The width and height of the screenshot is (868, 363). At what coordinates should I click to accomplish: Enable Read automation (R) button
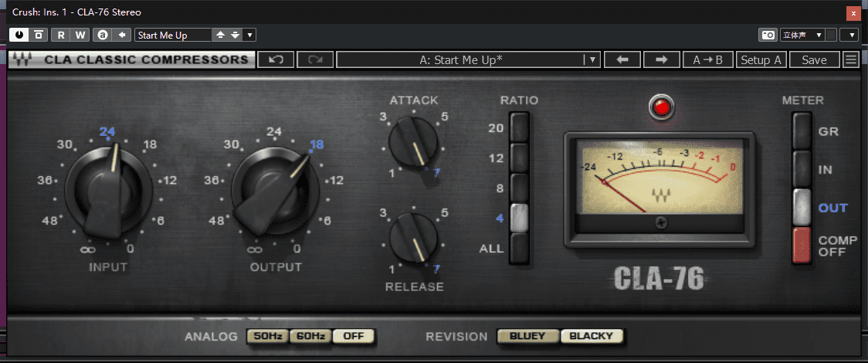61,35
